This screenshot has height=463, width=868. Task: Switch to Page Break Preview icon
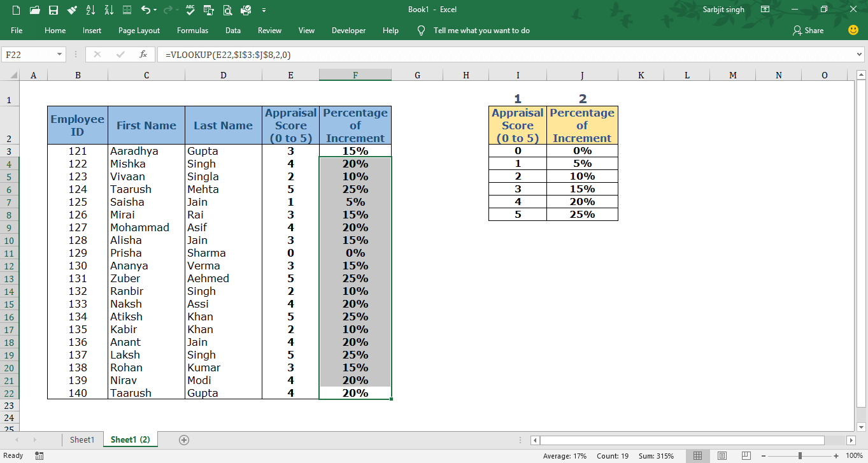click(746, 455)
